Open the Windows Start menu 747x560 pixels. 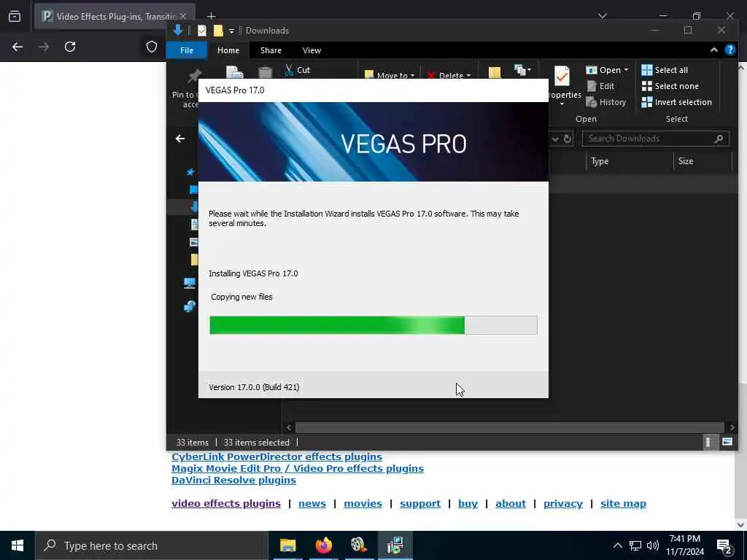click(x=18, y=545)
